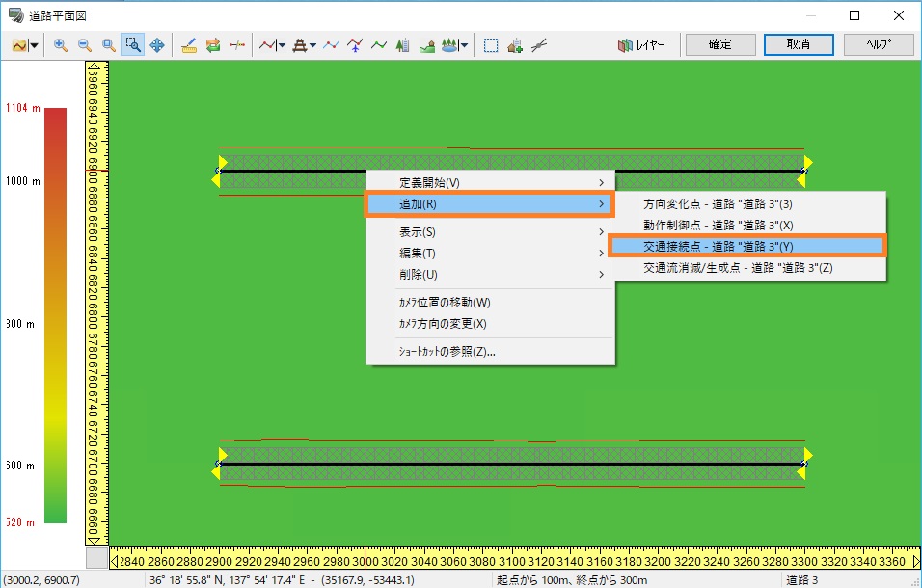Click the green terrain with house icon
922x588 pixels.
point(427,45)
